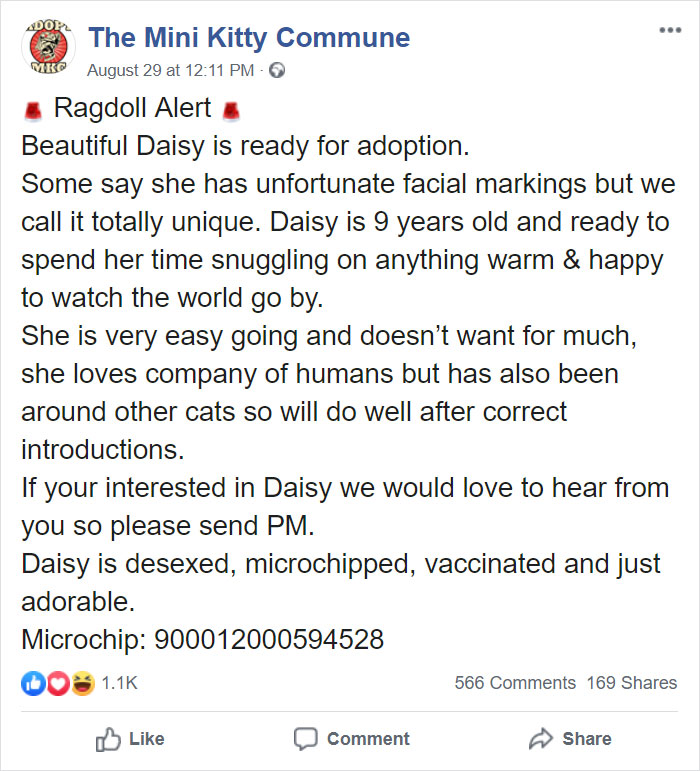Image resolution: width=700 pixels, height=771 pixels.
Task: Click the Ragdoll Alert heading text
Action: pos(132,107)
